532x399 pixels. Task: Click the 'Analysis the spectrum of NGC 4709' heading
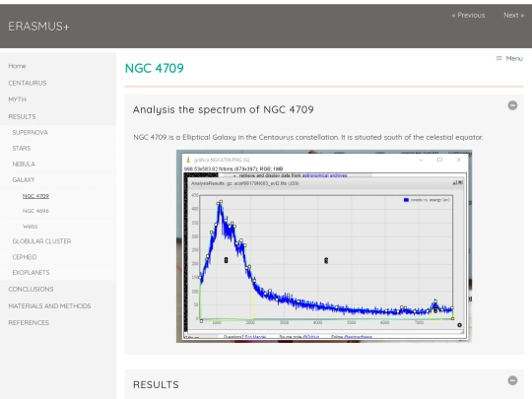tap(224, 109)
